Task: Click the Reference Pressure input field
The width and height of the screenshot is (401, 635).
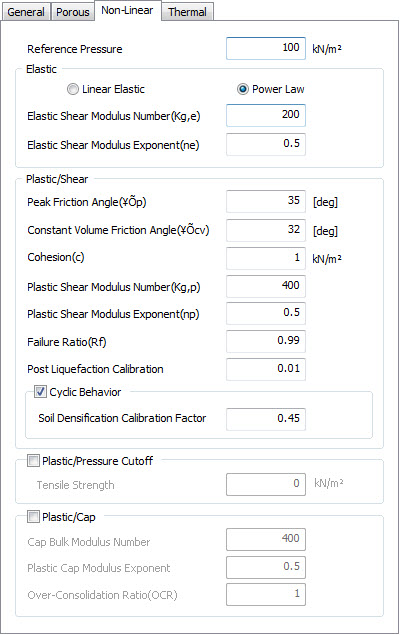Action: click(x=266, y=49)
